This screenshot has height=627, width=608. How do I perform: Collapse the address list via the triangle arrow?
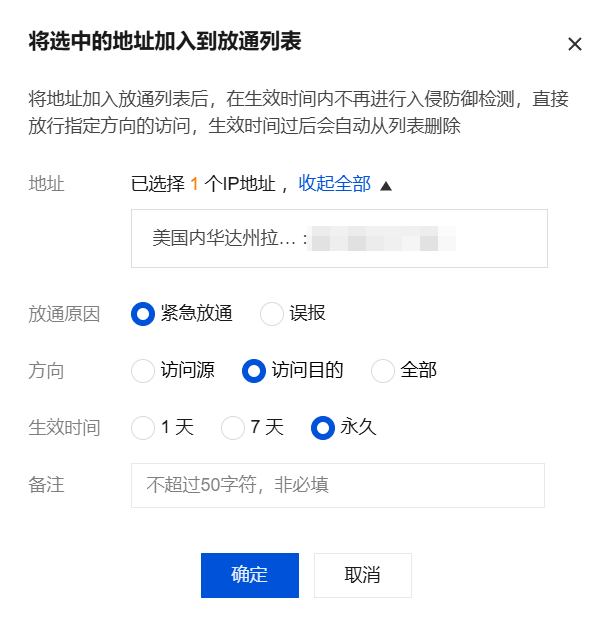[386, 185]
